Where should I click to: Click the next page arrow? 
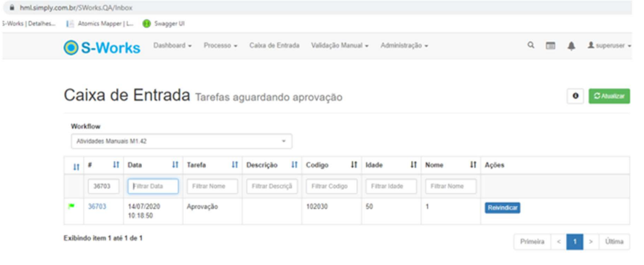click(591, 242)
